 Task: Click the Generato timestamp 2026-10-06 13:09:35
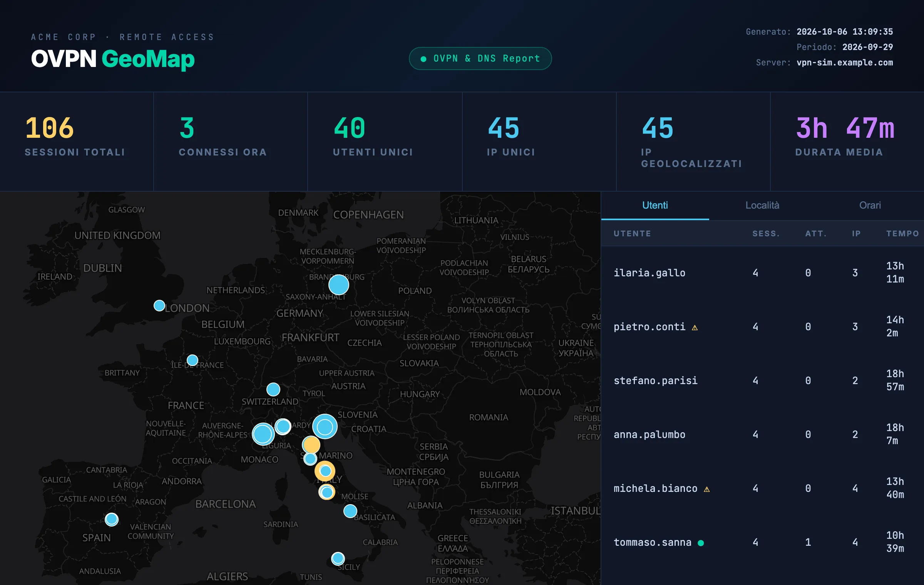click(845, 32)
